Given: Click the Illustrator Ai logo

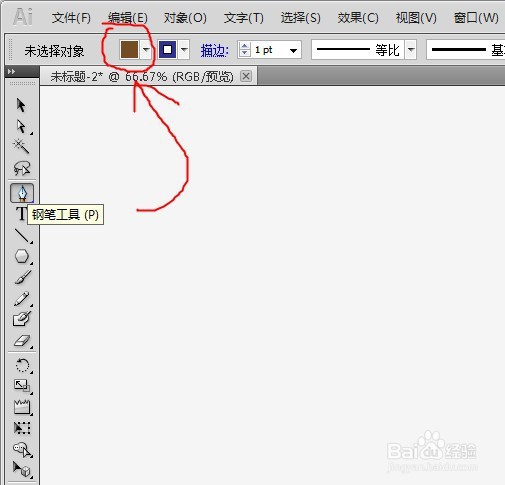Looking at the screenshot, I should pos(23,16).
